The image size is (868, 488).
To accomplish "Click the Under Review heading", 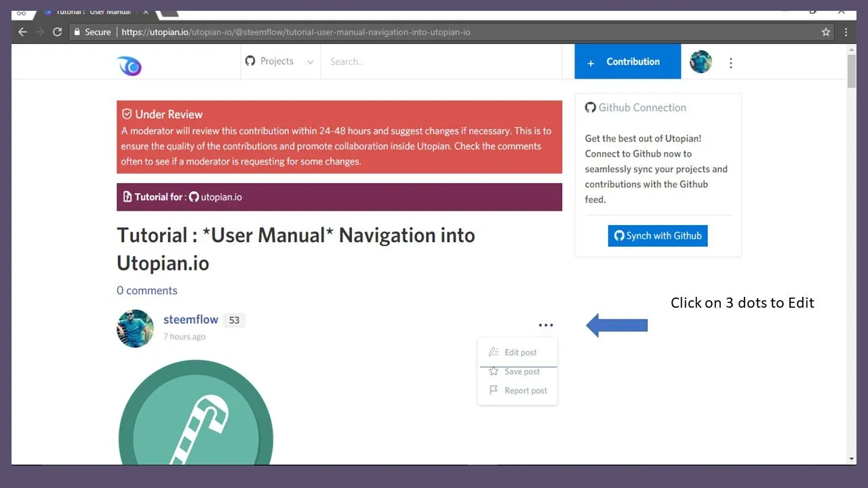I will 162,114.
